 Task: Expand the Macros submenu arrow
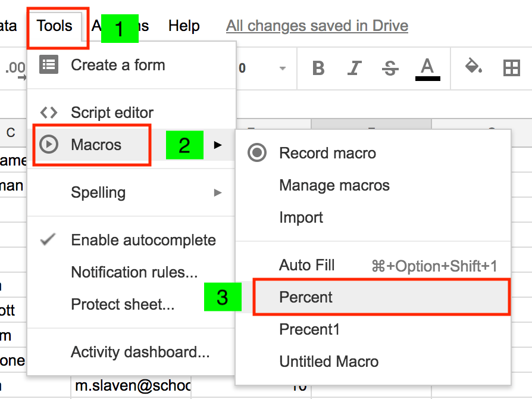(218, 145)
